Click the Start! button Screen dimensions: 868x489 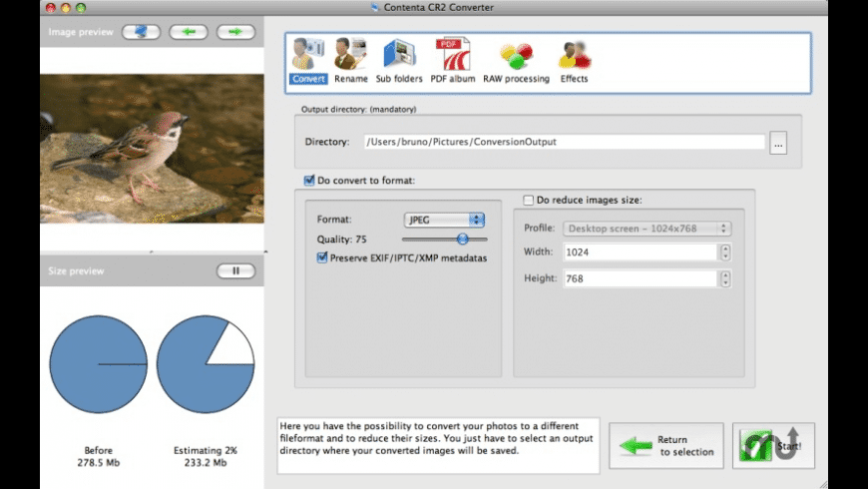pos(773,446)
